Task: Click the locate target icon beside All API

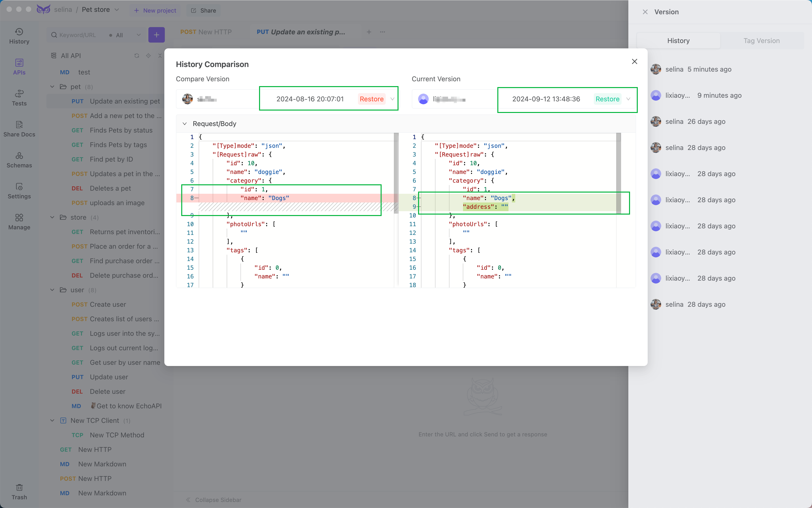Action: click(x=148, y=56)
